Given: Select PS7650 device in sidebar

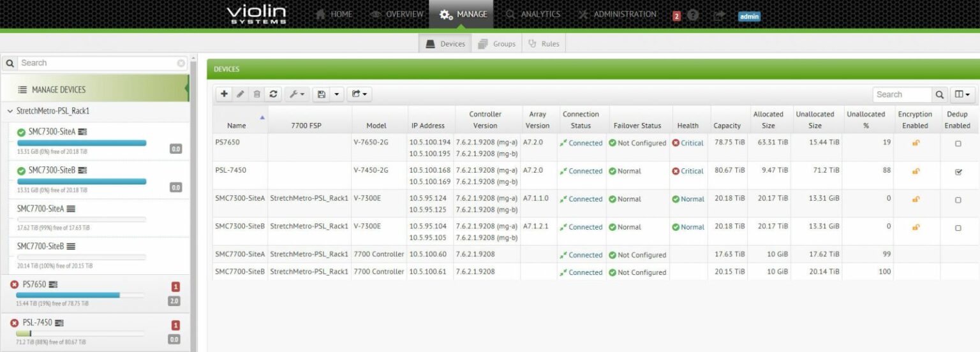Looking at the screenshot, I should pos(34,284).
